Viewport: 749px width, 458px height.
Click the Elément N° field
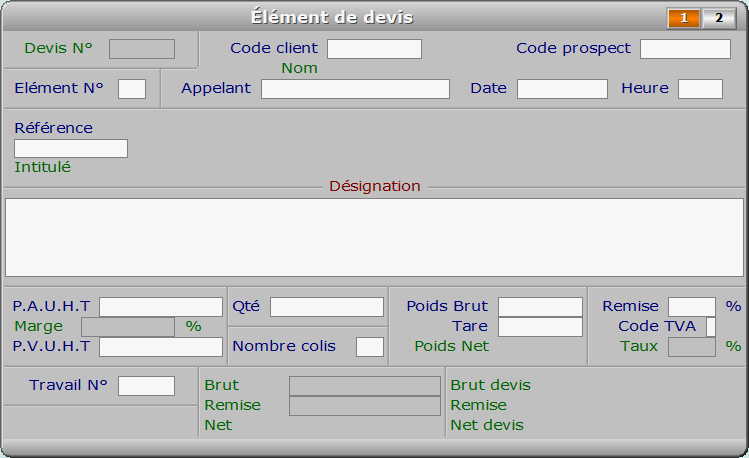tap(132, 89)
